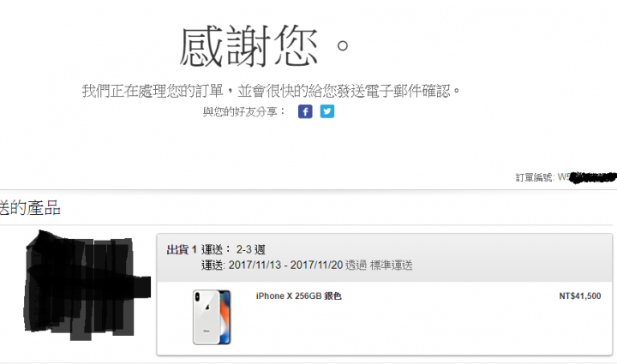Viewport: 617px width, 364px height.
Task: Share the order via Twitter icon
Action: (x=327, y=111)
